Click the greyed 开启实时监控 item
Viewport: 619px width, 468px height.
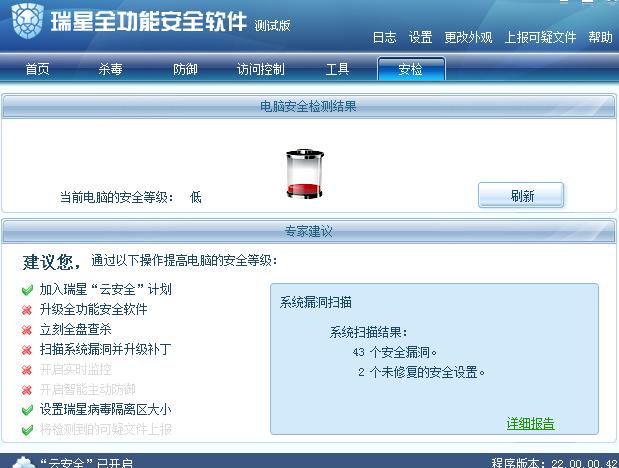click(75, 370)
